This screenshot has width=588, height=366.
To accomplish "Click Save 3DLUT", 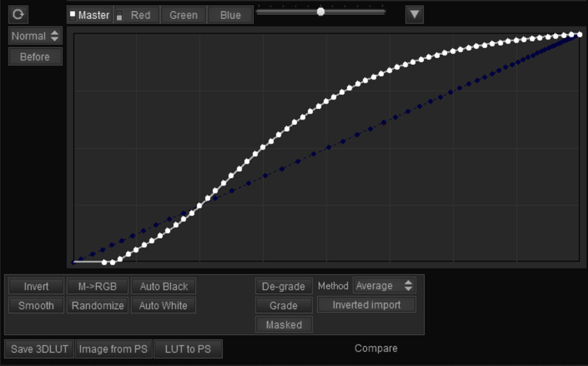I will (x=40, y=349).
